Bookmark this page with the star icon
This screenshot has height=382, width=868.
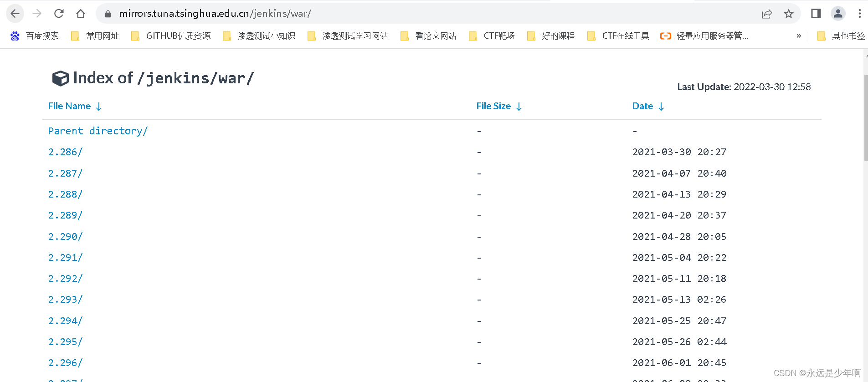[789, 14]
